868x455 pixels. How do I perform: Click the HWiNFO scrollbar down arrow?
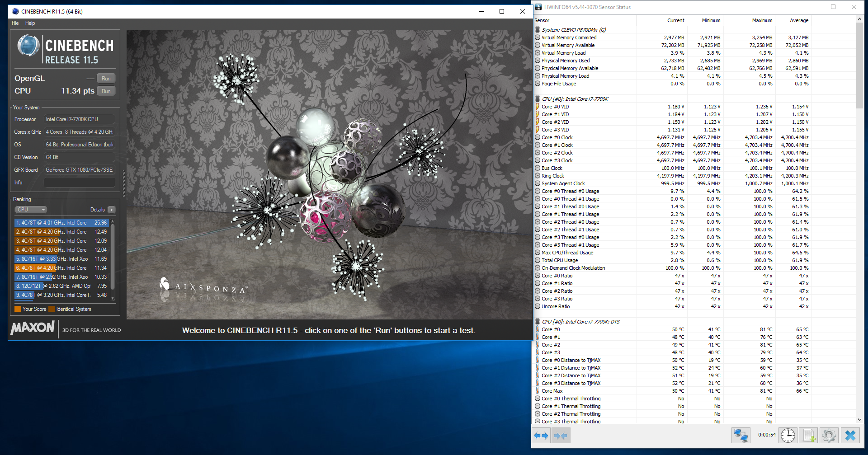860,420
